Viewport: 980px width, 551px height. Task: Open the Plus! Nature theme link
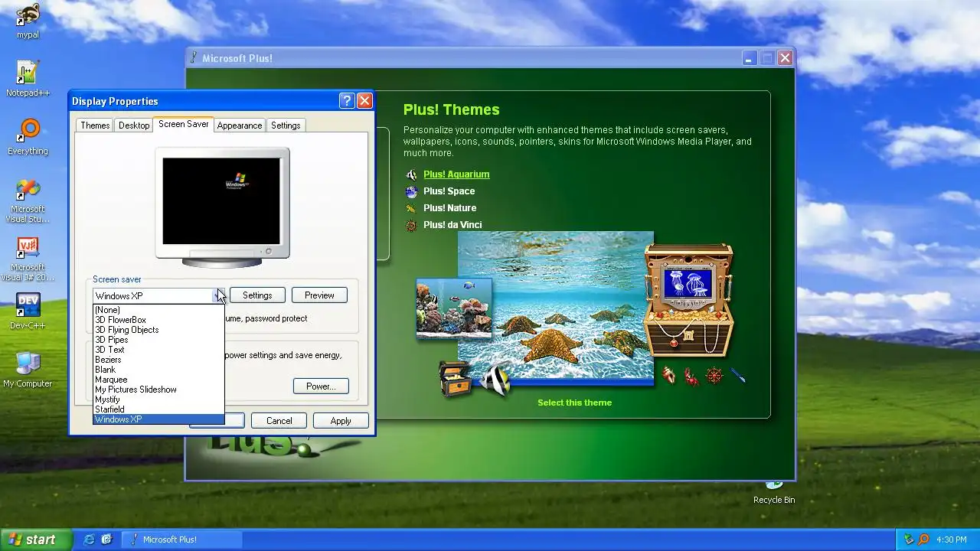449,208
